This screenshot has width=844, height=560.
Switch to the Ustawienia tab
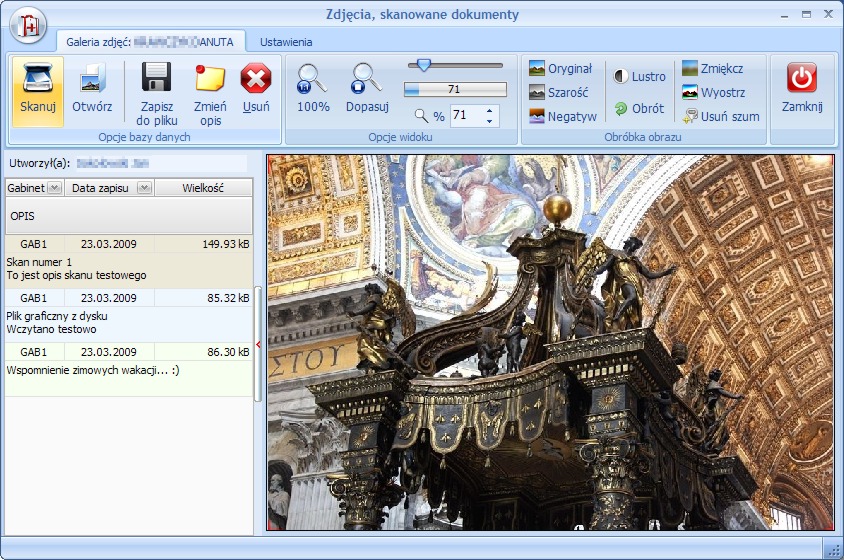pos(286,42)
